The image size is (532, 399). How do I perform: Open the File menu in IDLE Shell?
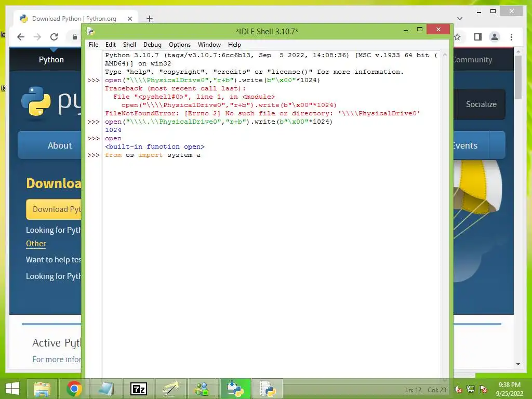point(94,45)
